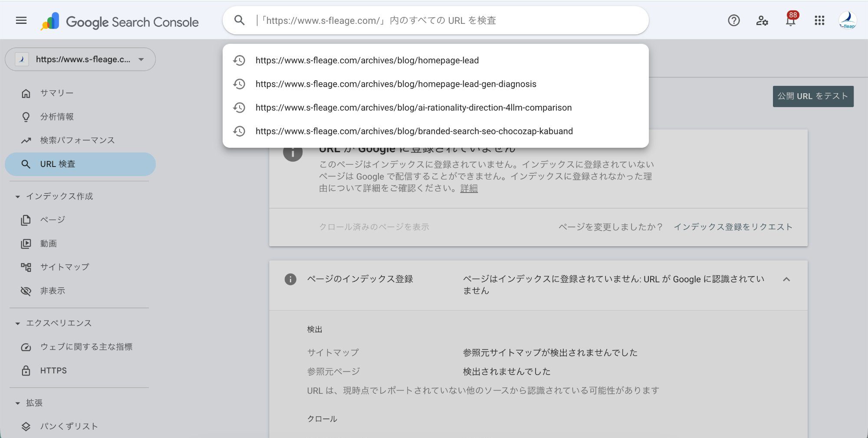Select the 動画 sidebar icon

[x=26, y=243]
